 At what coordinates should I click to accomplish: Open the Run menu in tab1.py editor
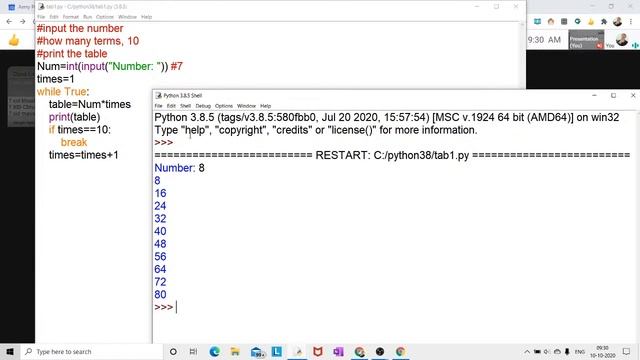coord(87,17)
